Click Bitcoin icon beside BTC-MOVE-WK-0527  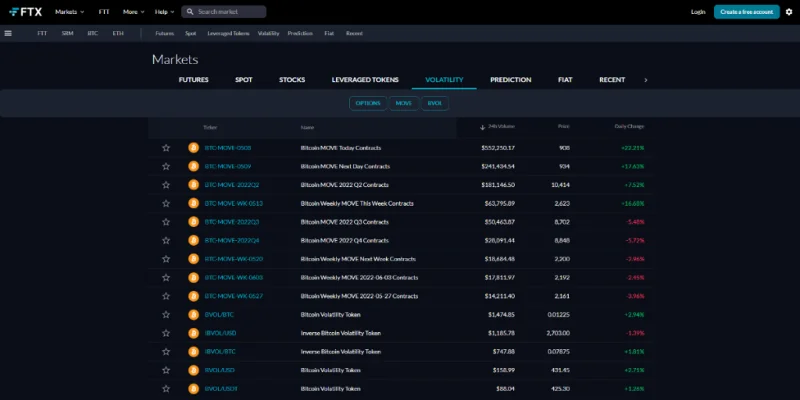193,296
